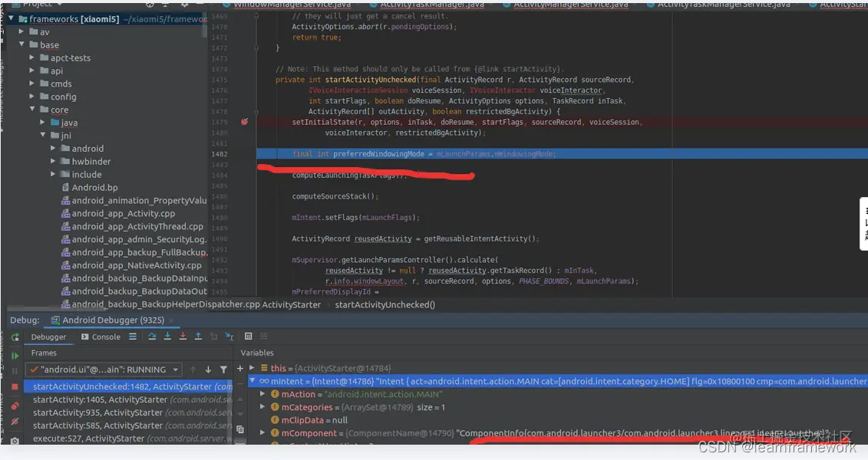Click the startActivityUnchecked() breadcrumb
The width and height of the screenshot is (868, 460).
(384, 304)
